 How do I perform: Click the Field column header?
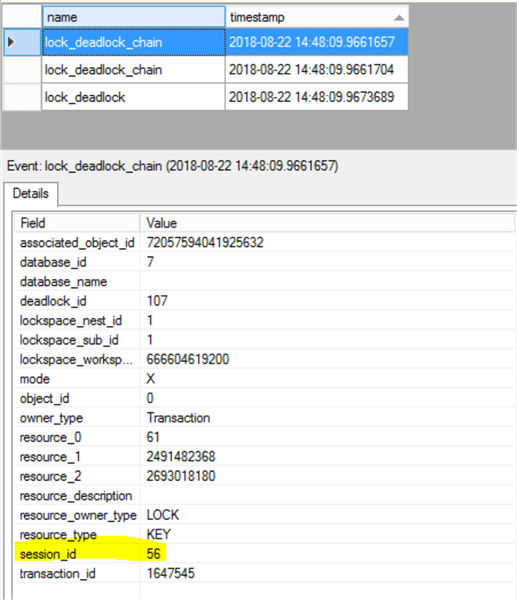(77, 223)
